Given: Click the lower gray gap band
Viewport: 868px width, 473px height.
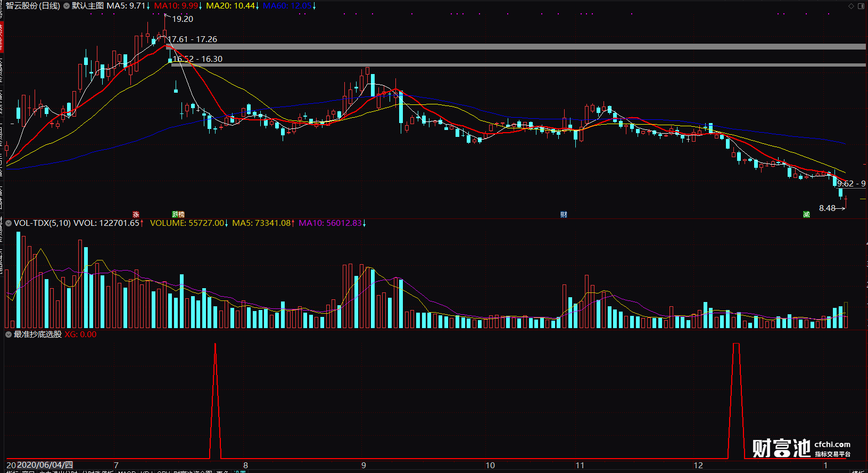Looking at the screenshot, I should click(519, 65).
